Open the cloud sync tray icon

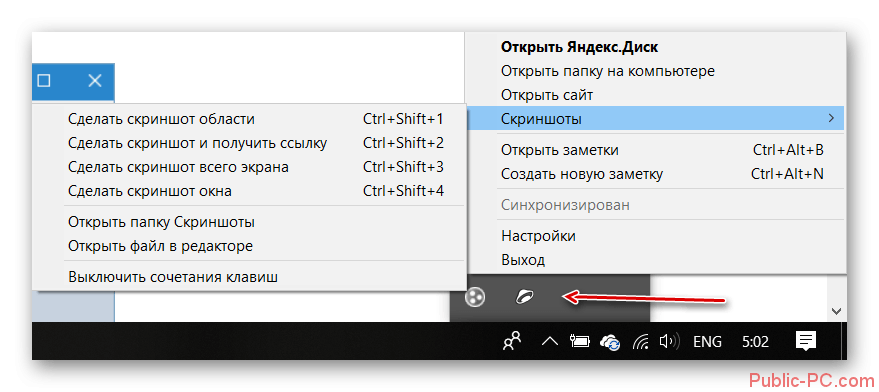tap(610, 342)
